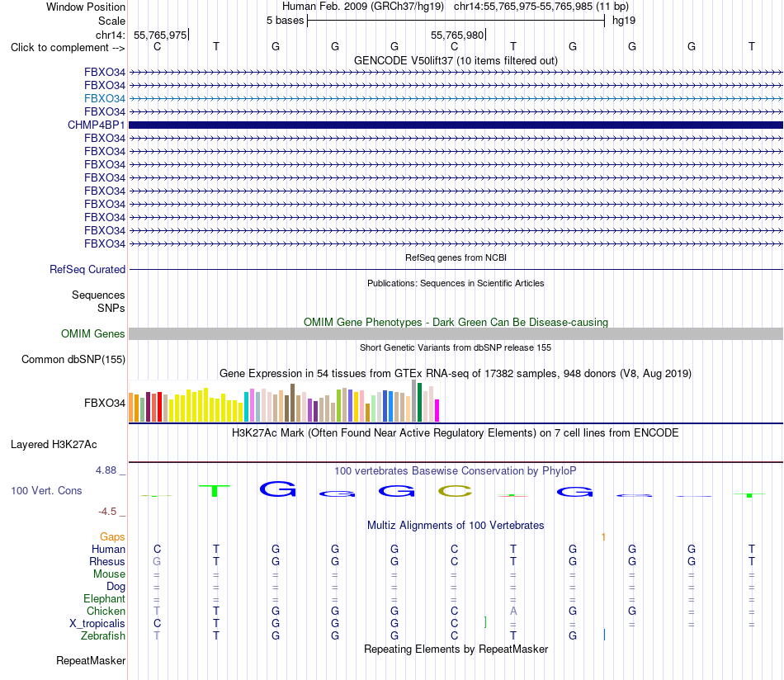Select the Chicken alignment row label
Image resolution: width=784 pixels, height=680 pixels.
point(106,612)
